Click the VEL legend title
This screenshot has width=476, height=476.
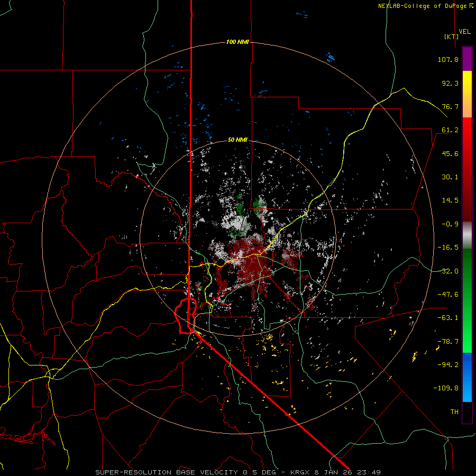tap(464, 32)
